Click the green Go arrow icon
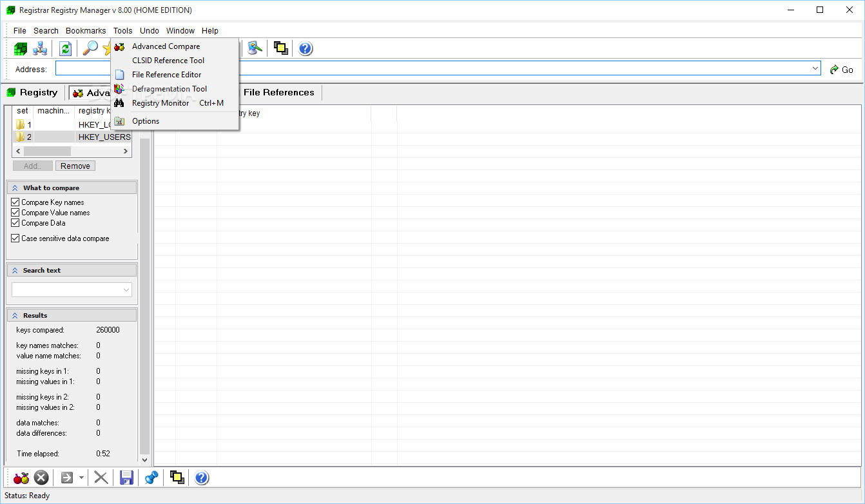 click(834, 70)
